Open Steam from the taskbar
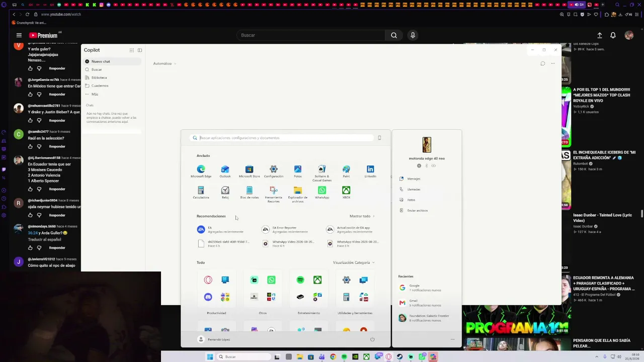 [x=399, y=357]
